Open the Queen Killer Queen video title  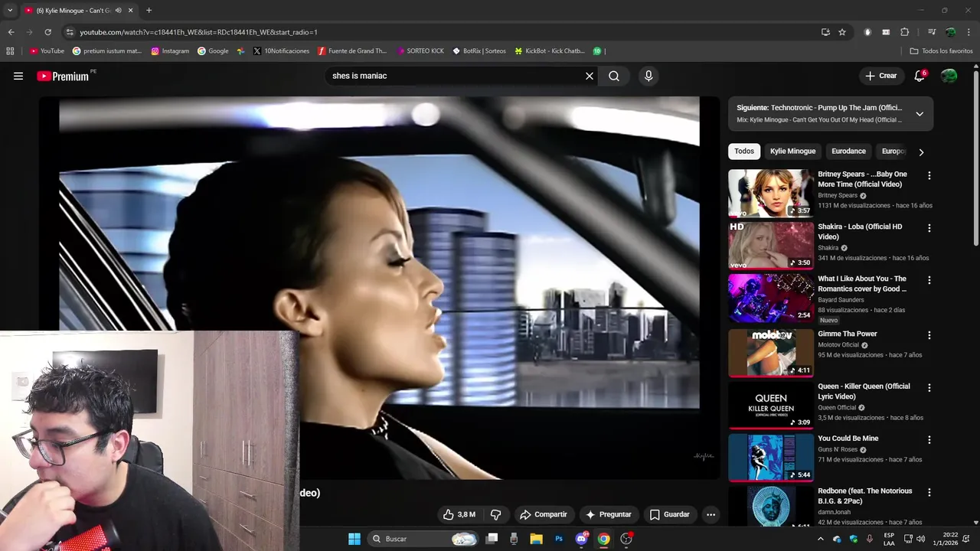pyautogui.click(x=864, y=391)
